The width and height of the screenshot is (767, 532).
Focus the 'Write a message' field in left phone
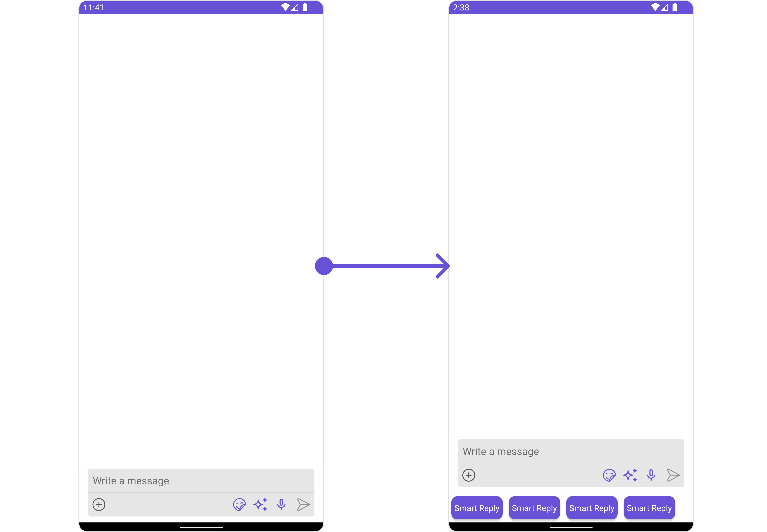[x=201, y=480]
